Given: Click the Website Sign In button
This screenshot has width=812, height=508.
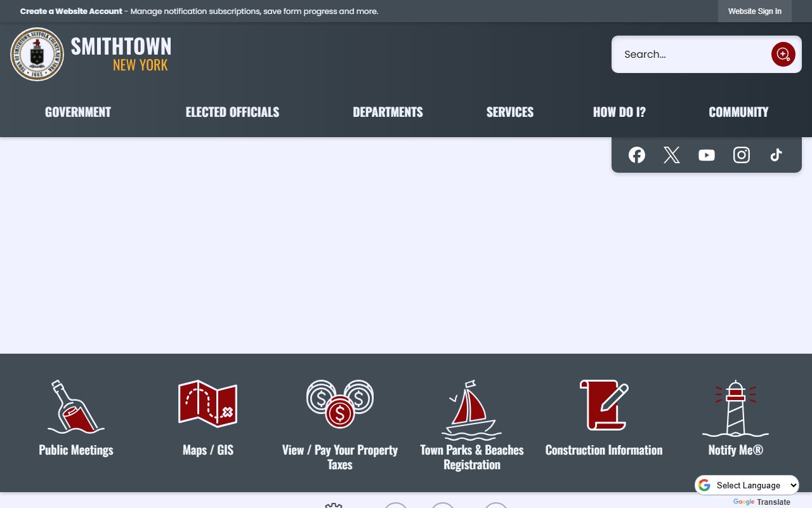Looking at the screenshot, I should click(755, 11).
